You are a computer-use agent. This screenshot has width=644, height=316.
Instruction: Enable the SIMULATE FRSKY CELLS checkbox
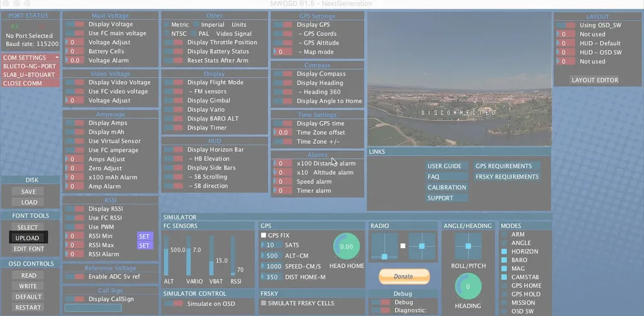click(264, 303)
